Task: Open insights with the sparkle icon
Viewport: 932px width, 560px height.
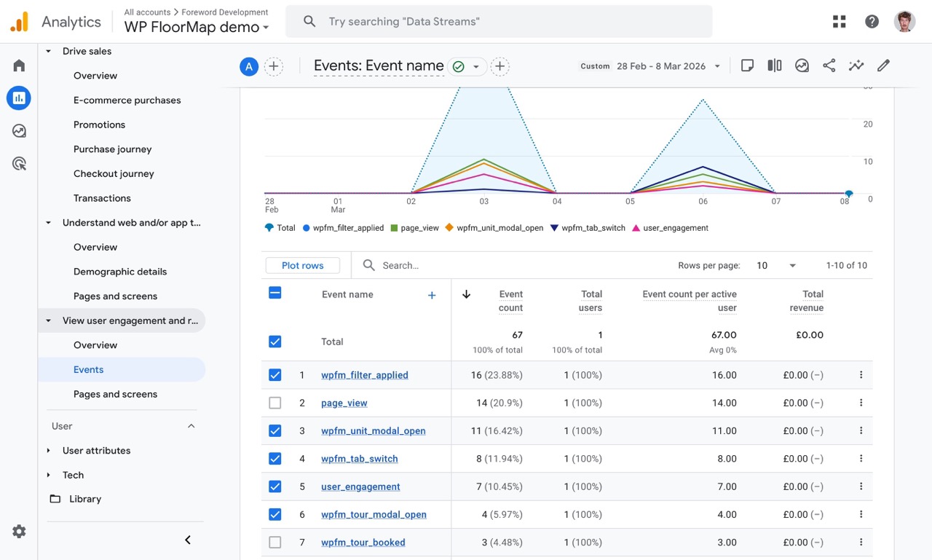Action: (856, 66)
